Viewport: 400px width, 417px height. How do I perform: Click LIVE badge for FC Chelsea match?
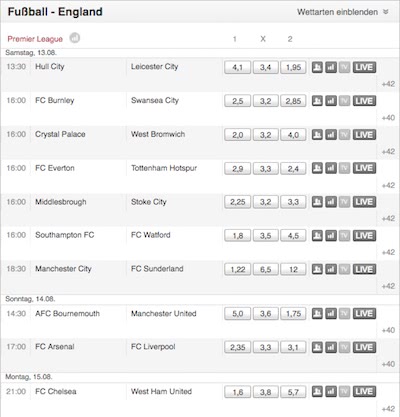pyautogui.click(x=364, y=392)
